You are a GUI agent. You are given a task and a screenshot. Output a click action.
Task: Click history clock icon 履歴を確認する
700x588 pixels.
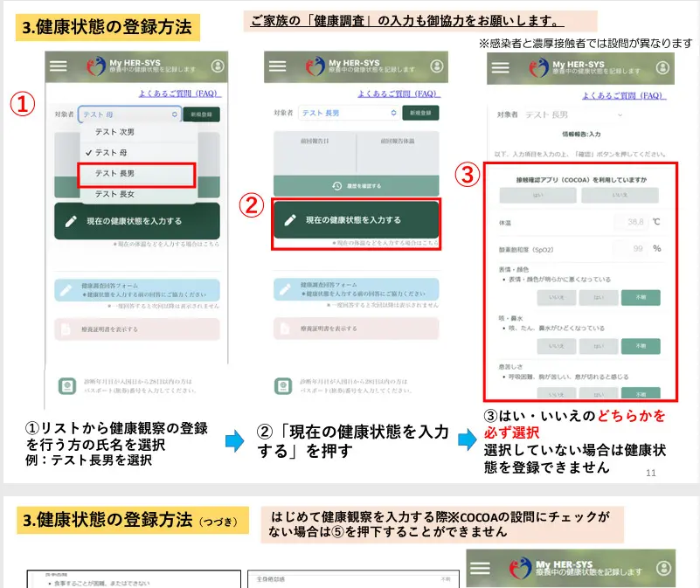tap(336, 186)
